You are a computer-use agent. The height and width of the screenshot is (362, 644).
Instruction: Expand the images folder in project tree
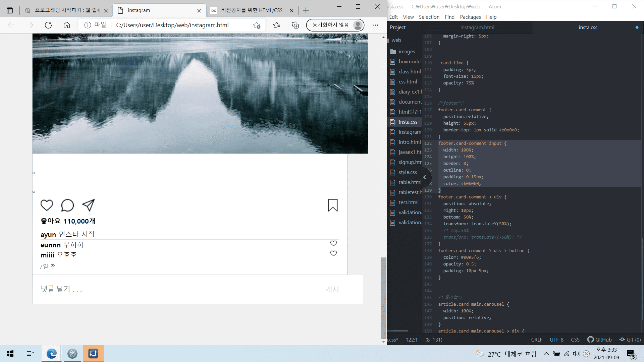click(407, 52)
